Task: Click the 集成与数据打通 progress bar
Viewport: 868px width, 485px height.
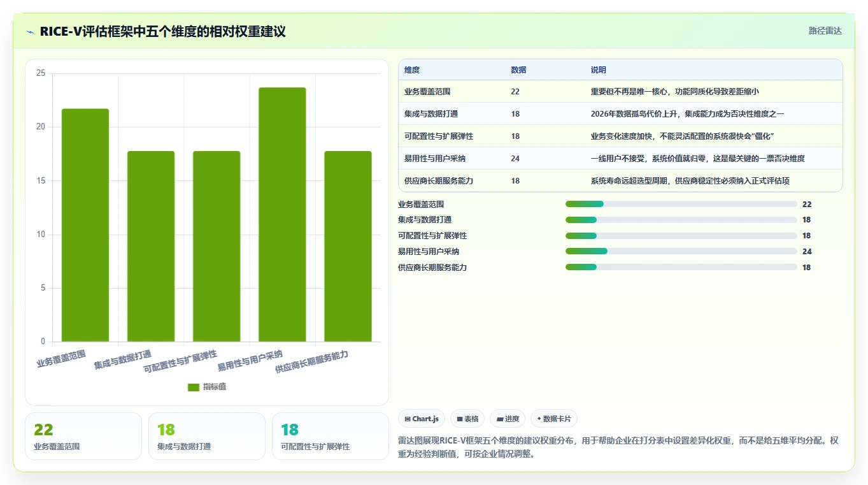Action: (x=681, y=220)
